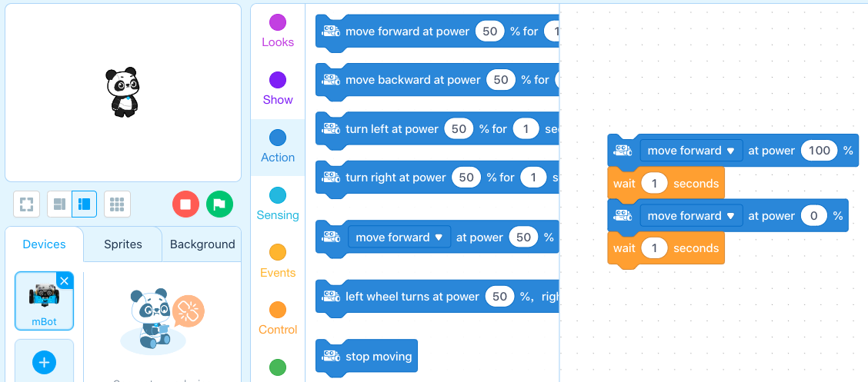Click the green flag run button
Viewport: 868px width, 382px height.
[x=220, y=204]
